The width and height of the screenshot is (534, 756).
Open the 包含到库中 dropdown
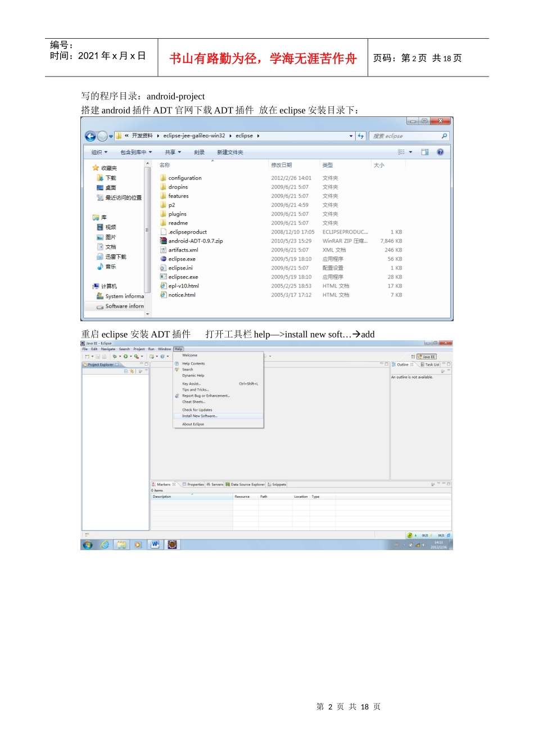coord(136,152)
